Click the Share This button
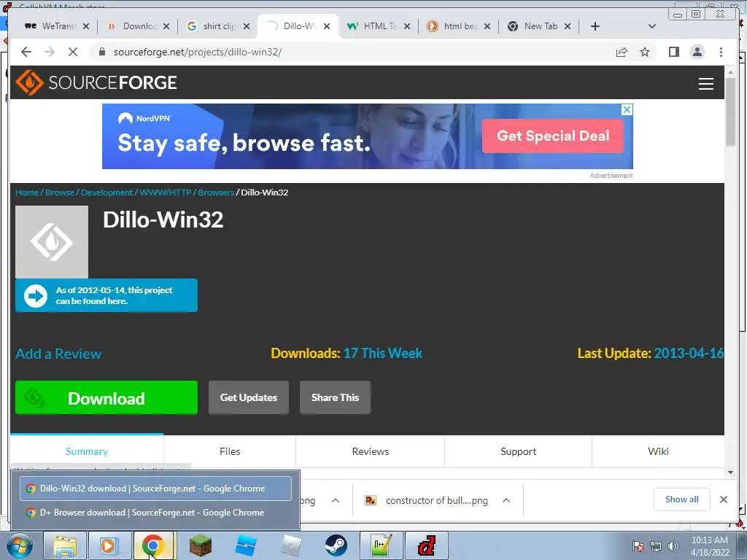Viewport: 747px width, 560px height. (335, 397)
